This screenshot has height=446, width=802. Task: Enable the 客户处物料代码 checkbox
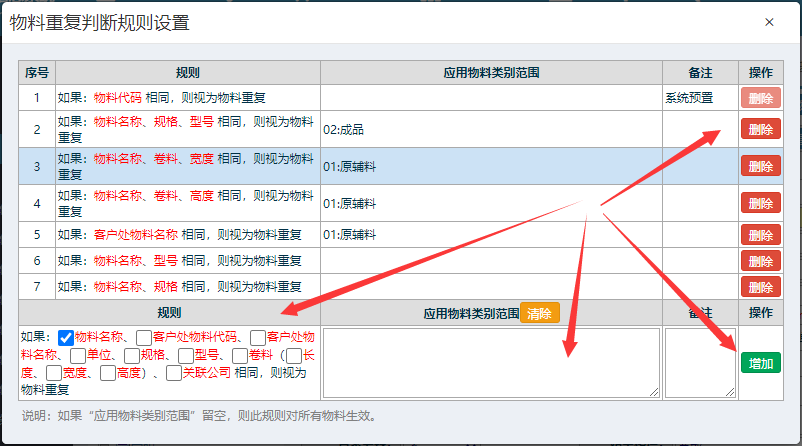[x=144, y=338]
